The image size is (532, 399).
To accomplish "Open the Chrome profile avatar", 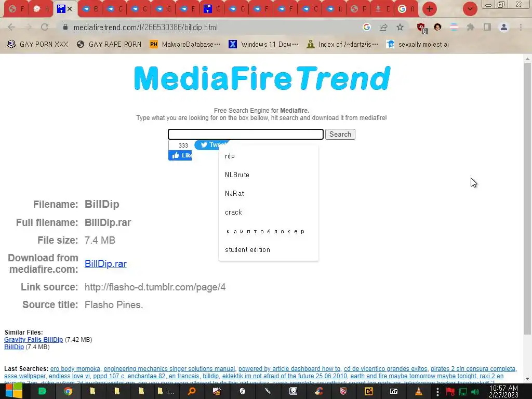I will click(504, 27).
